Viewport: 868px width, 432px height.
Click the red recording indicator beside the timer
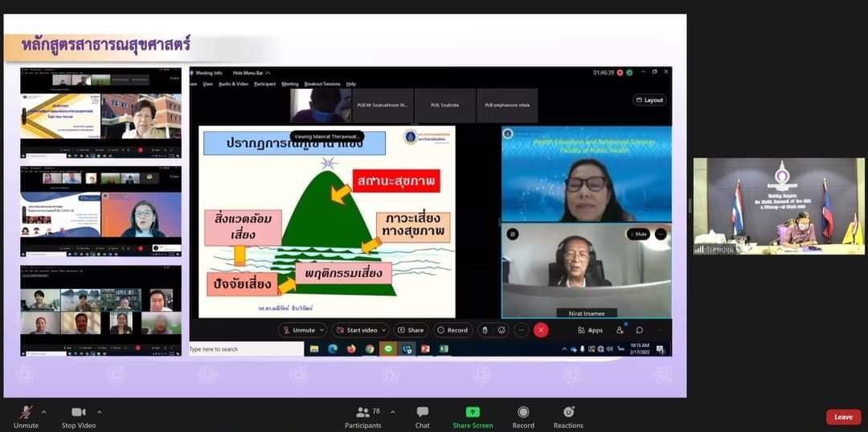620,72
